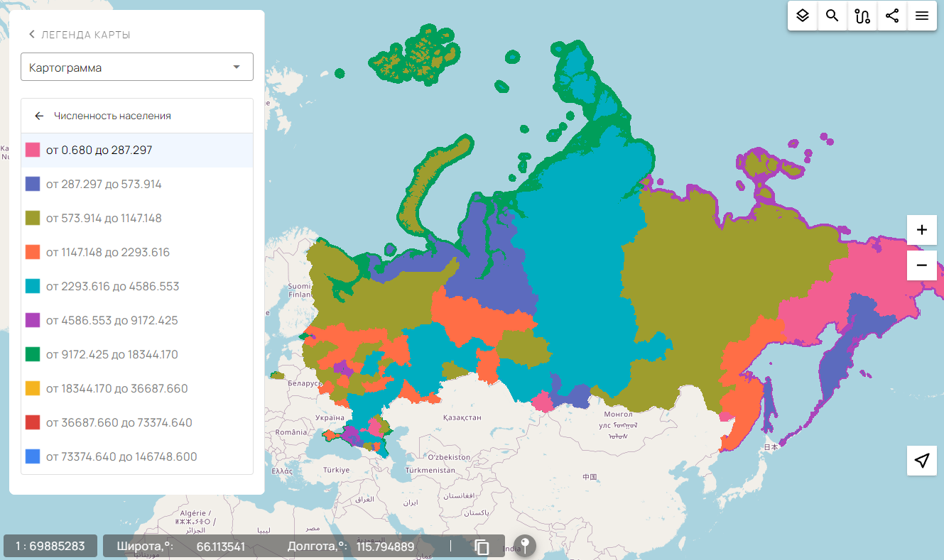Image resolution: width=944 pixels, height=560 pixels.
Task: Copy coordinates with the copy icon
Action: [x=482, y=547]
